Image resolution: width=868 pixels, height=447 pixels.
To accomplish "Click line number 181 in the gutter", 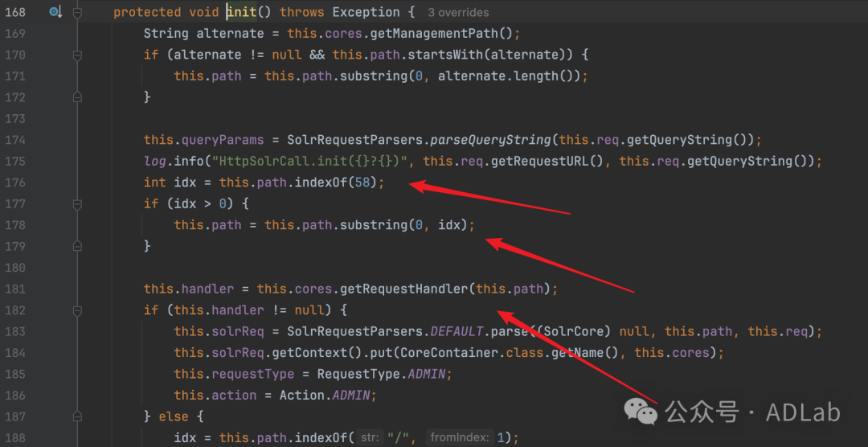I will (x=15, y=289).
